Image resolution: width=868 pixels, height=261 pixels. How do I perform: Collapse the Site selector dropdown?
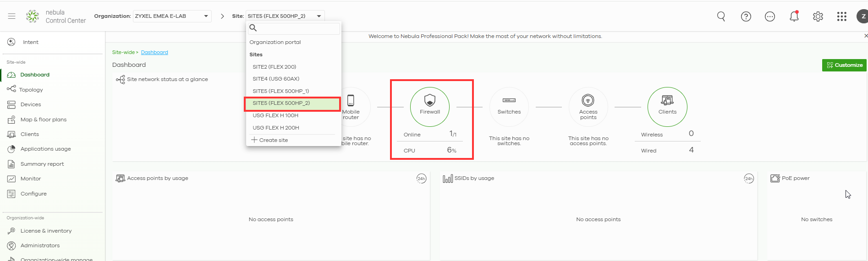tap(285, 16)
